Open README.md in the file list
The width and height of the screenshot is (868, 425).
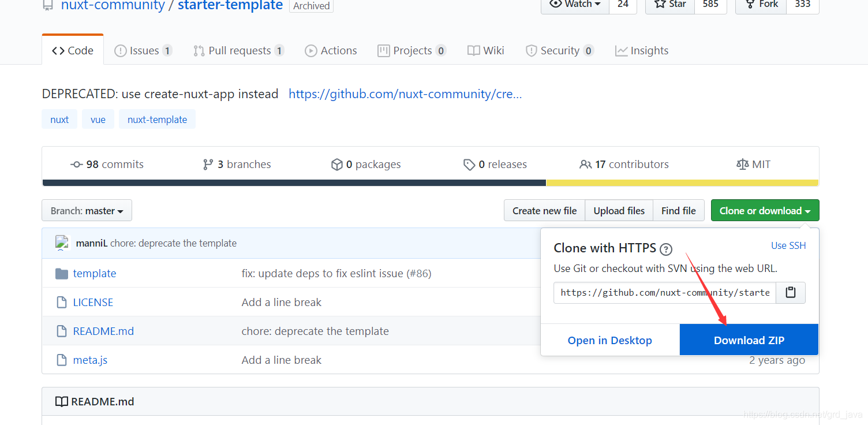pos(103,331)
